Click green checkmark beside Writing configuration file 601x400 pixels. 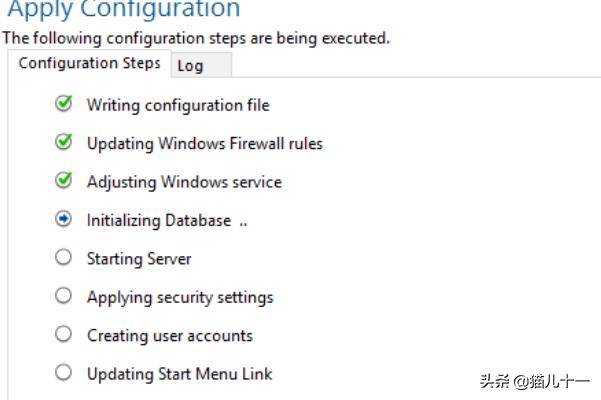tap(64, 103)
